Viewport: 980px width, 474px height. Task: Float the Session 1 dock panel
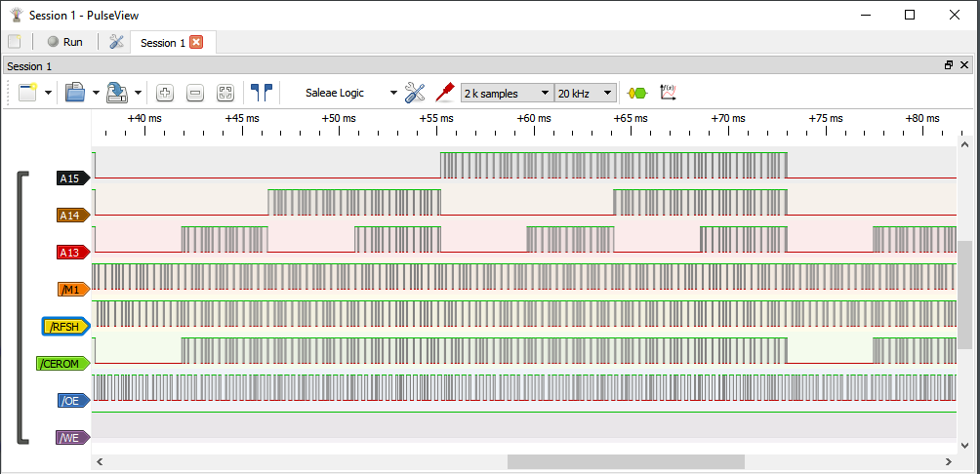coord(948,65)
